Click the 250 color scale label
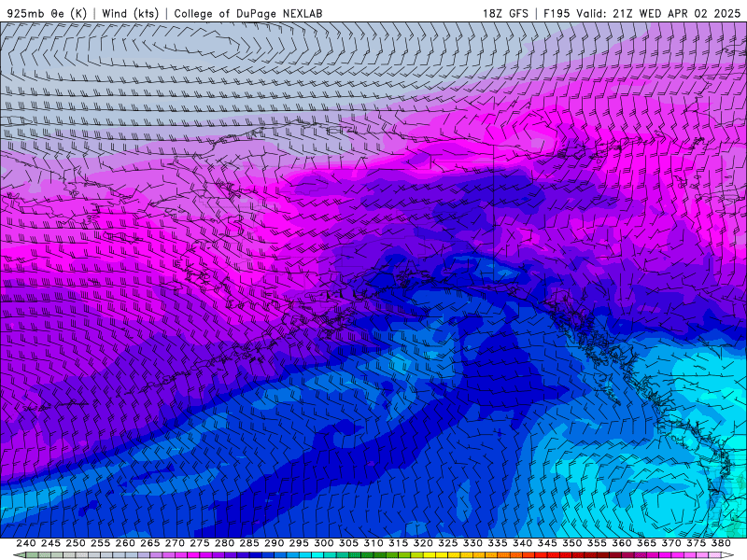Screen dimensions: 747x560 tap(76, 543)
